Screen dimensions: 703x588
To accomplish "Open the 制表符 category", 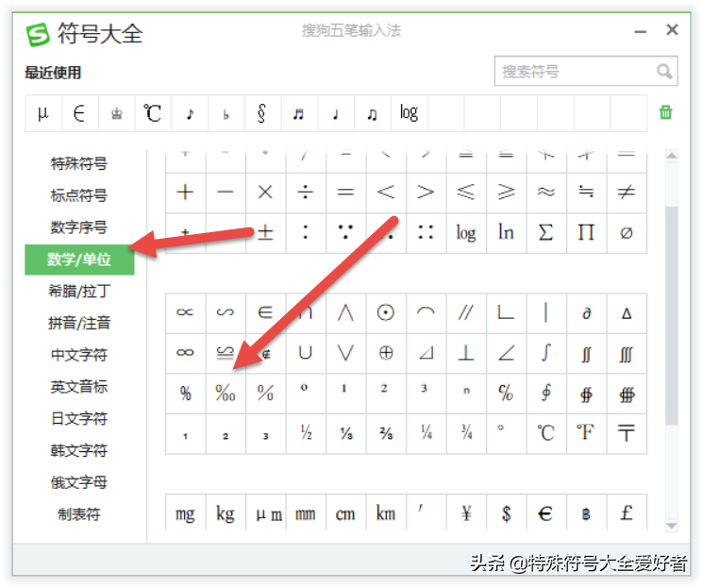I will click(x=79, y=514).
